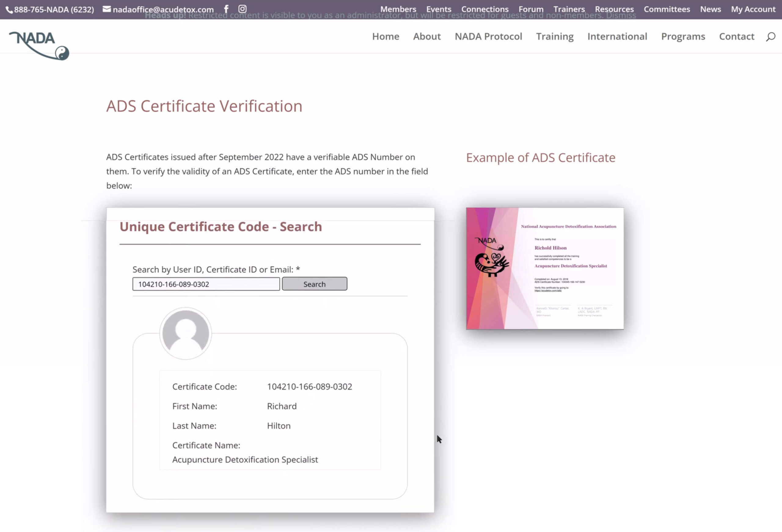Open Trainers in the top menu
The image size is (782, 532).
pyautogui.click(x=569, y=9)
